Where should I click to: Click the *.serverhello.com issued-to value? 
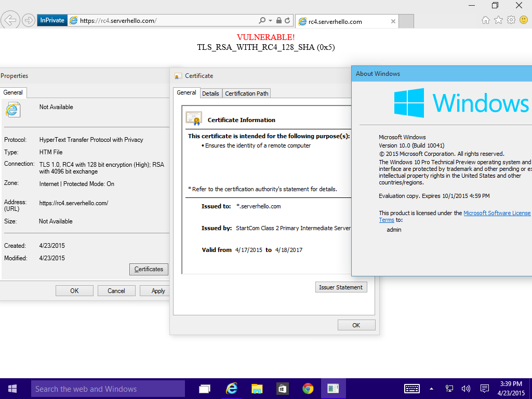pos(259,206)
